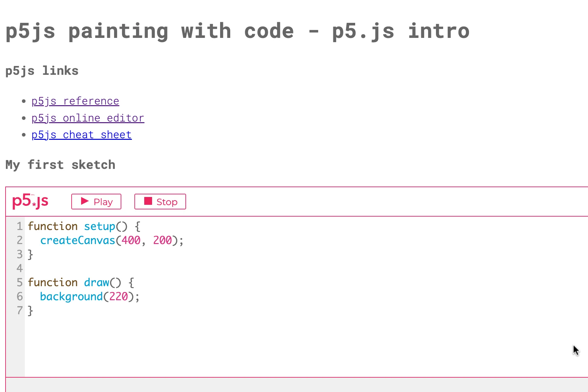The image size is (588, 392).
Task: Click line number 5 in the gutter
Action: point(19,282)
